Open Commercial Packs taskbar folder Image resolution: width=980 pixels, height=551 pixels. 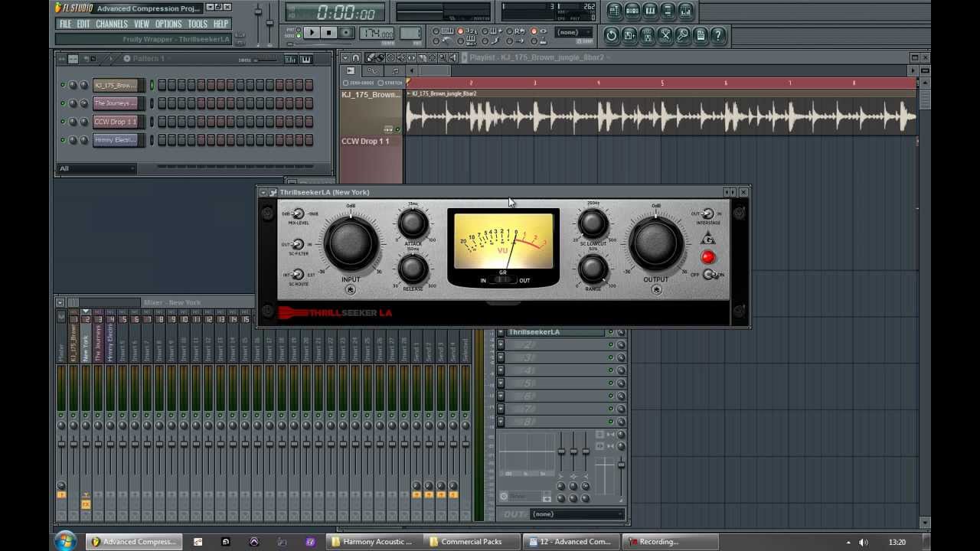click(x=471, y=542)
